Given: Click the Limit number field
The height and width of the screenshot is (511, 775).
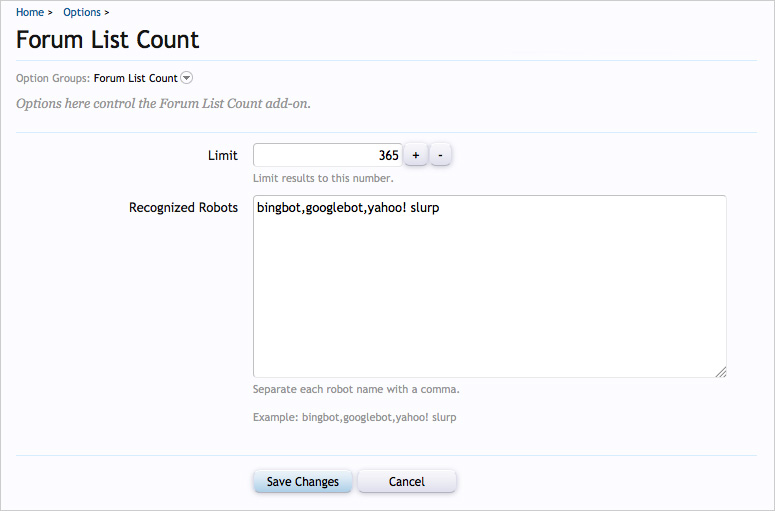Looking at the screenshot, I should [328, 155].
